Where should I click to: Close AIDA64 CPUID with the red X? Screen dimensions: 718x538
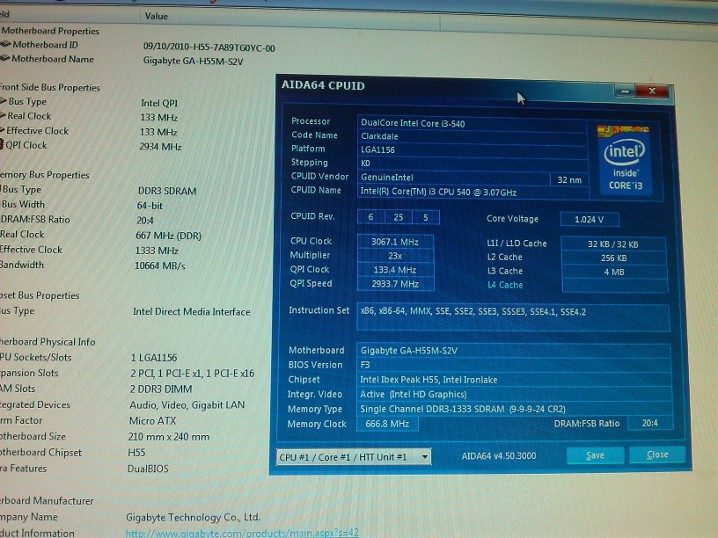(x=653, y=91)
